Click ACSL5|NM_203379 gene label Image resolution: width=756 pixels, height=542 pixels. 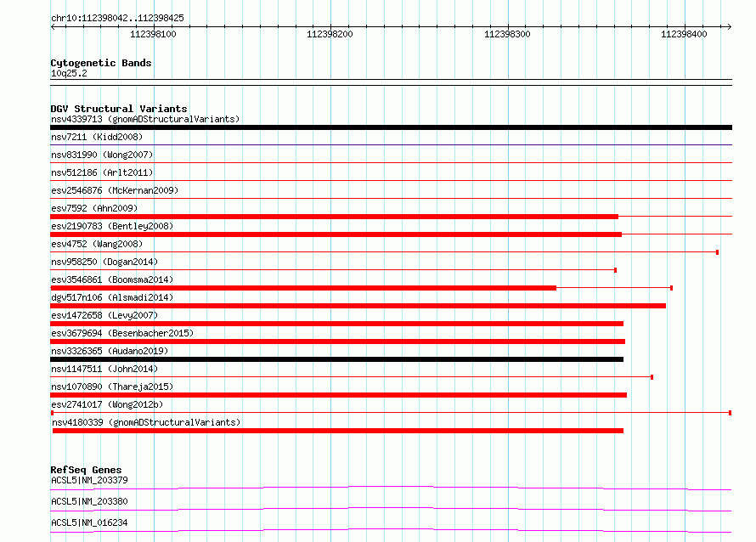89,480
